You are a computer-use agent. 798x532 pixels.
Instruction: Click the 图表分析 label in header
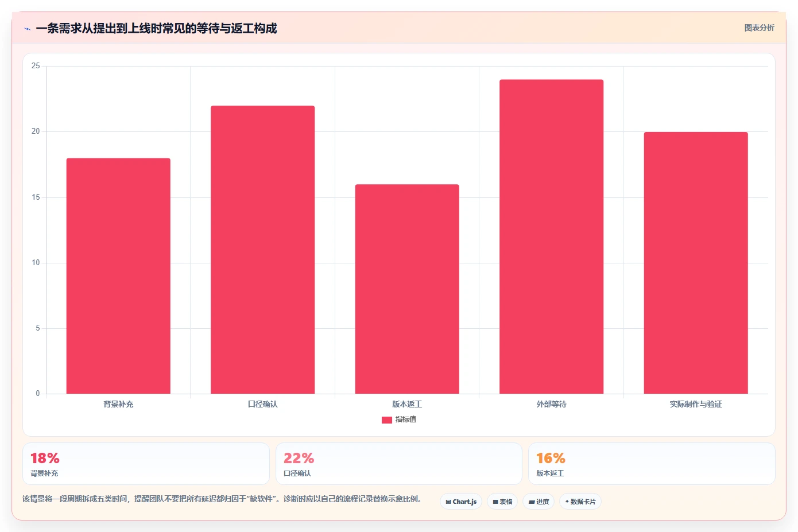pyautogui.click(x=759, y=28)
